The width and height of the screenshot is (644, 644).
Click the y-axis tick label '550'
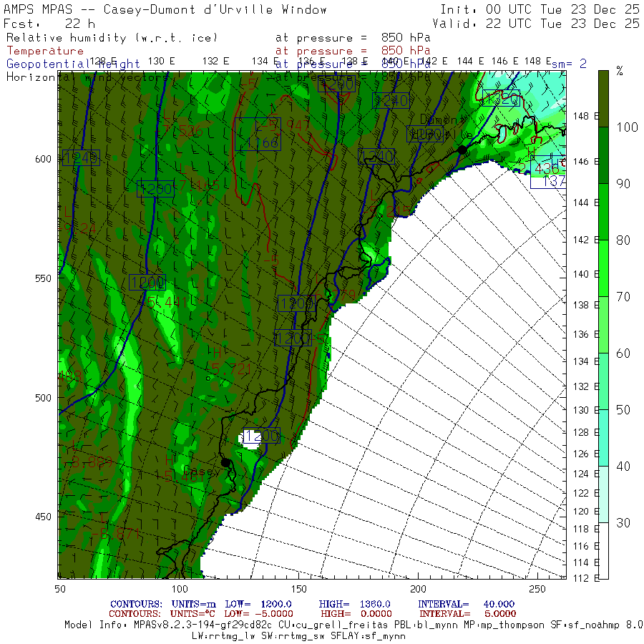tap(43, 278)
